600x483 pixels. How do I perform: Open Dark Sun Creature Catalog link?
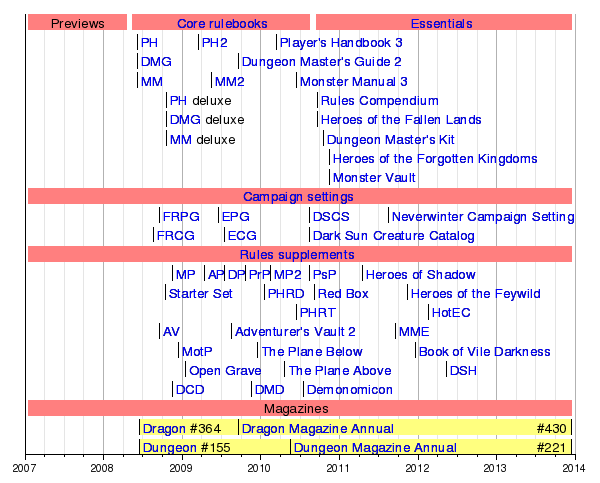coord(394,236)
